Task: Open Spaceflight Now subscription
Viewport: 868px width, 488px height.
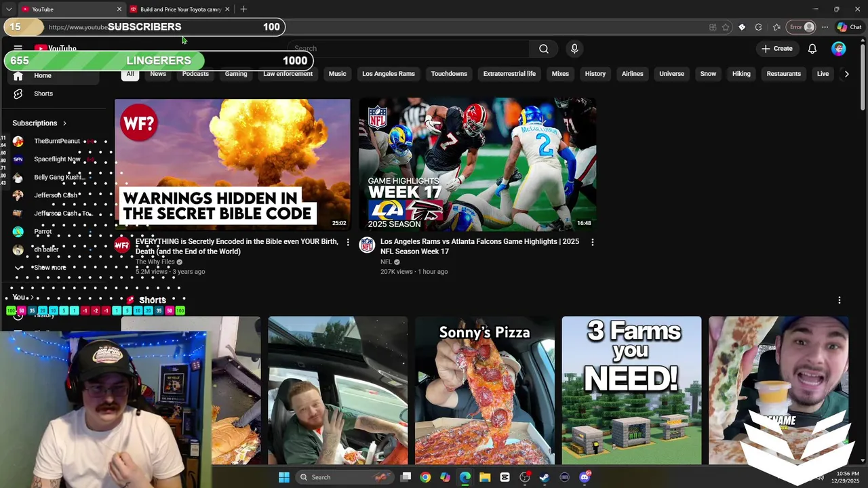Action: pos(57,159)
